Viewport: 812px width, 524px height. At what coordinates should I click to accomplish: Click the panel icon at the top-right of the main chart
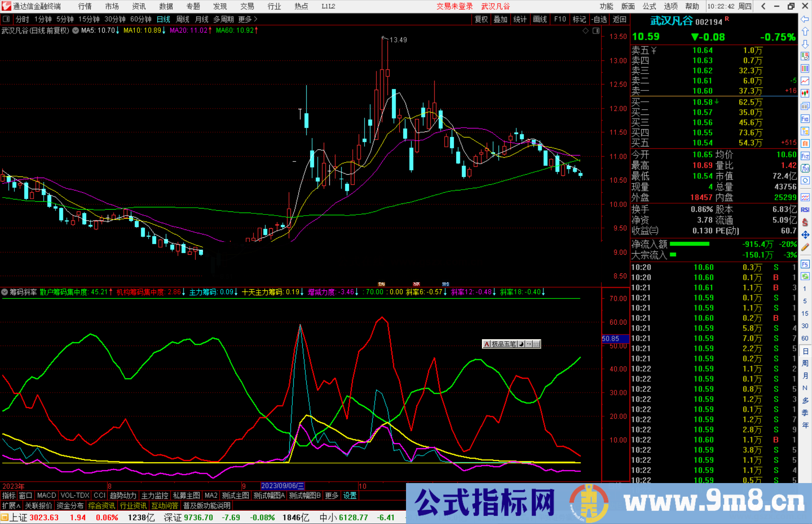coord(596,31)
